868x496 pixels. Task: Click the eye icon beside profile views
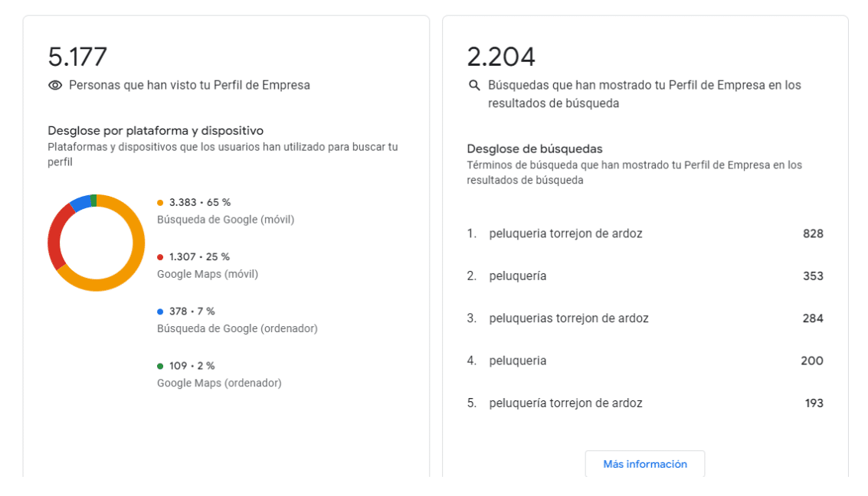click(x=55, y=86)
